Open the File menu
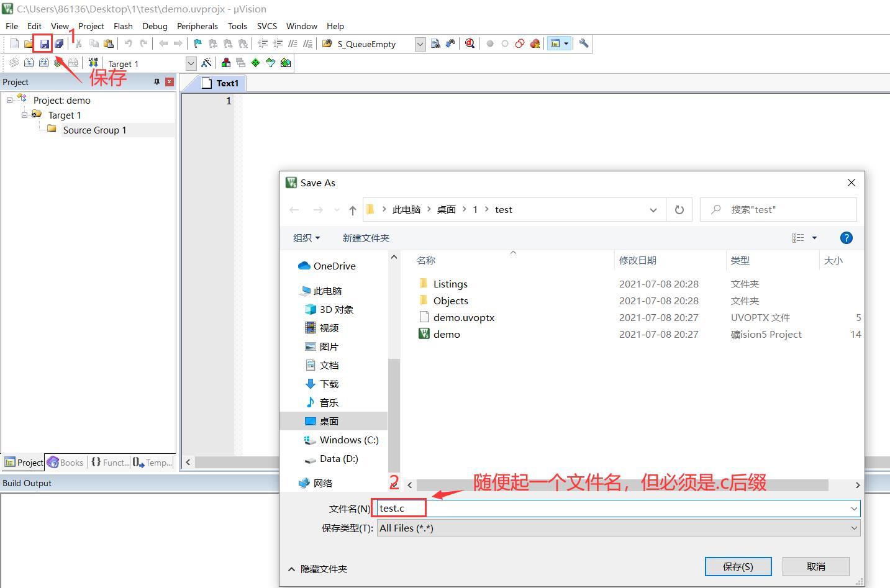The image size is (890, 588). (x=12, y=26)
